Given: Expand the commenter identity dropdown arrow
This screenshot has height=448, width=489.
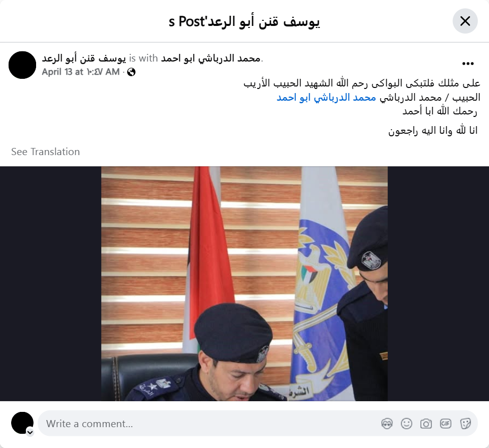Looking at the screenshot, I should 30,432.
